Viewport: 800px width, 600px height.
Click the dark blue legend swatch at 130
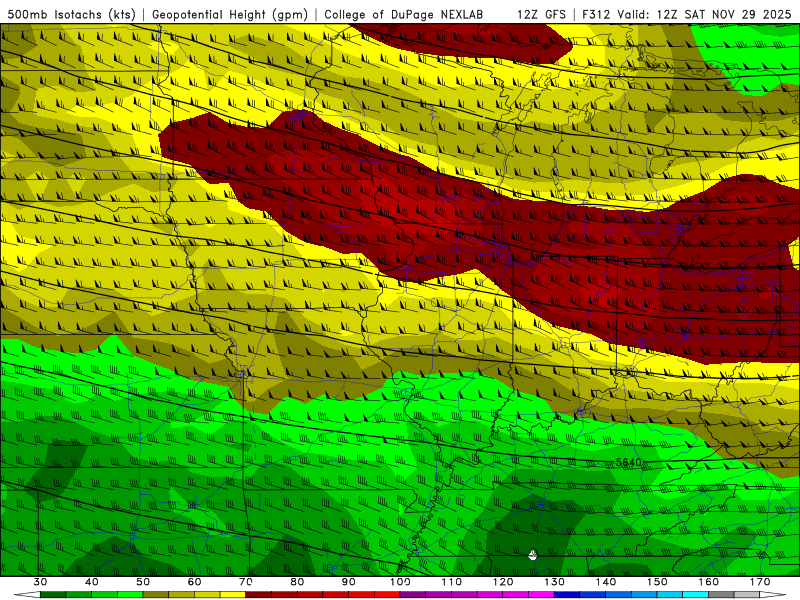[567, 595]
